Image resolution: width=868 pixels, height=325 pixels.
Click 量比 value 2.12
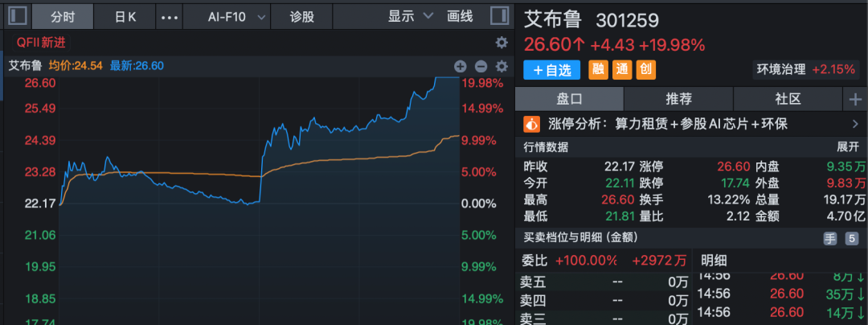tap(740, 216)
